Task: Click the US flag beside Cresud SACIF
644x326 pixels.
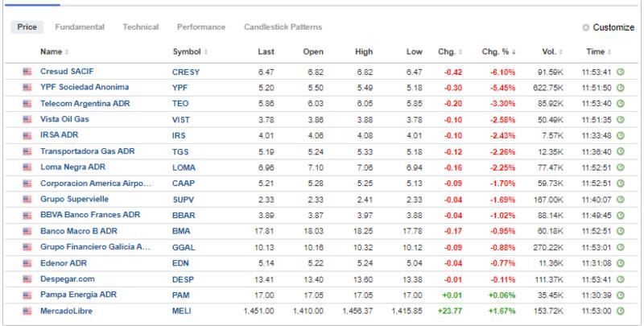Action: tap(27, 72)
